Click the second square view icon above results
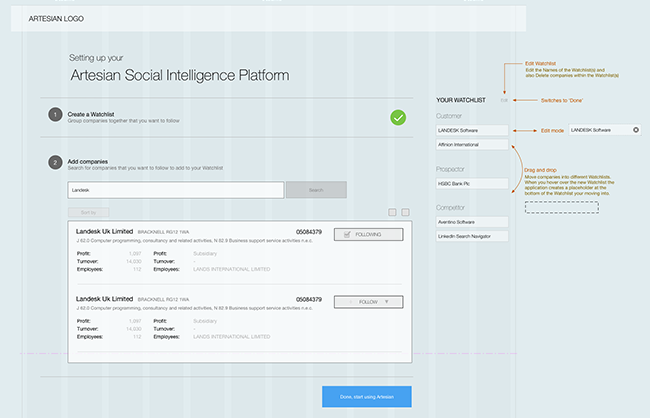This screenshot has height=418, width=650. coord(405,212)
